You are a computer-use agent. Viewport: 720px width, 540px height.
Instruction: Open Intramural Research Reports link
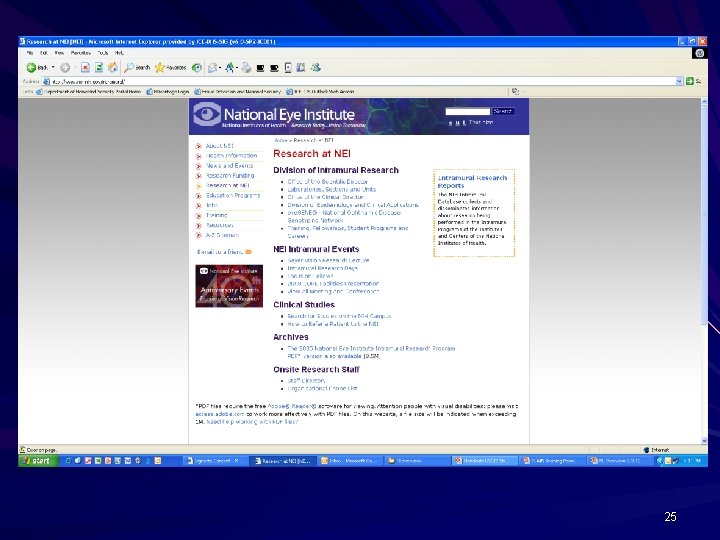coord(472,181)
